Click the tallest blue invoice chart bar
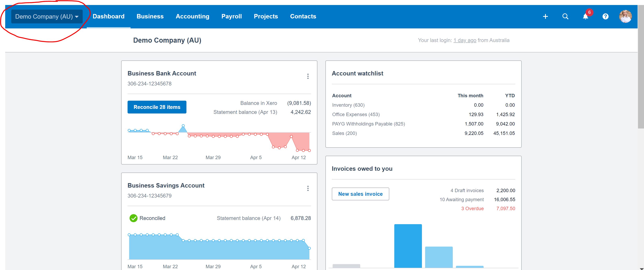 coord(408,246)
